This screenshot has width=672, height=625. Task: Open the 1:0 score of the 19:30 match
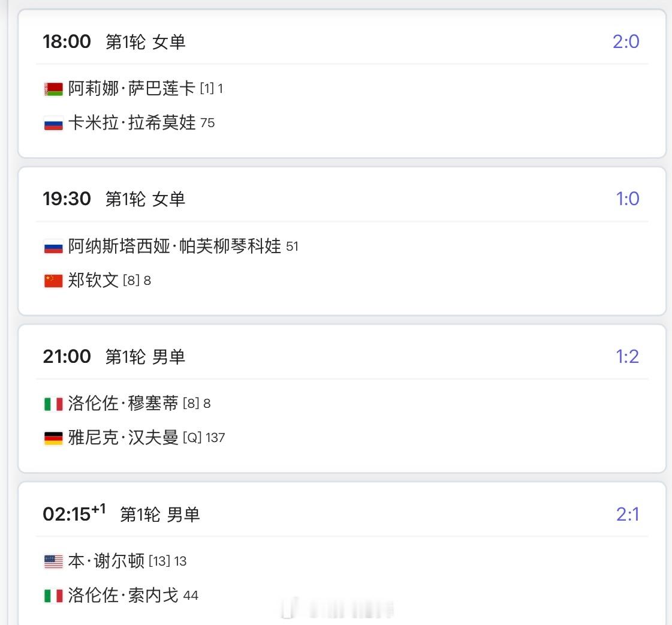tap(628, 199)
